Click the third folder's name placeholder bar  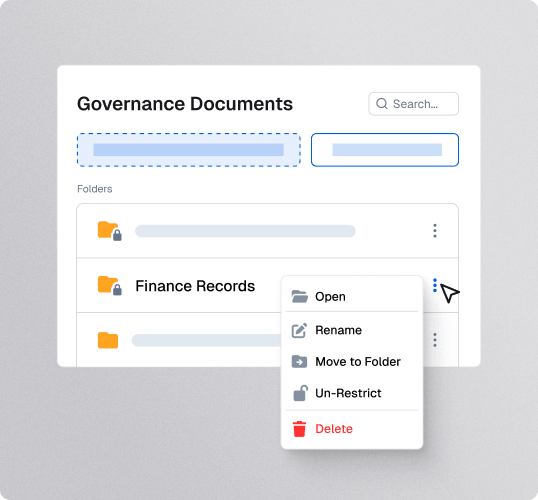(206, 340)
